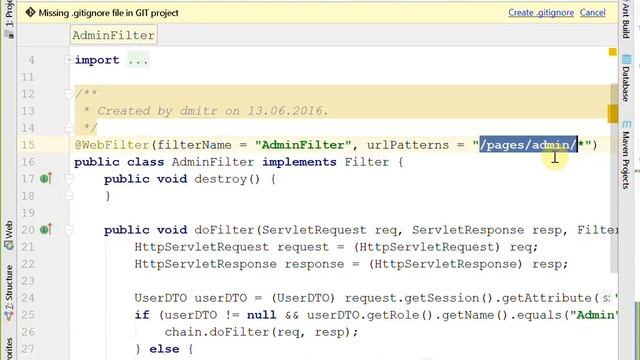Click the Maven 'm' icon in right sidebar

click(x=627, y=124)
